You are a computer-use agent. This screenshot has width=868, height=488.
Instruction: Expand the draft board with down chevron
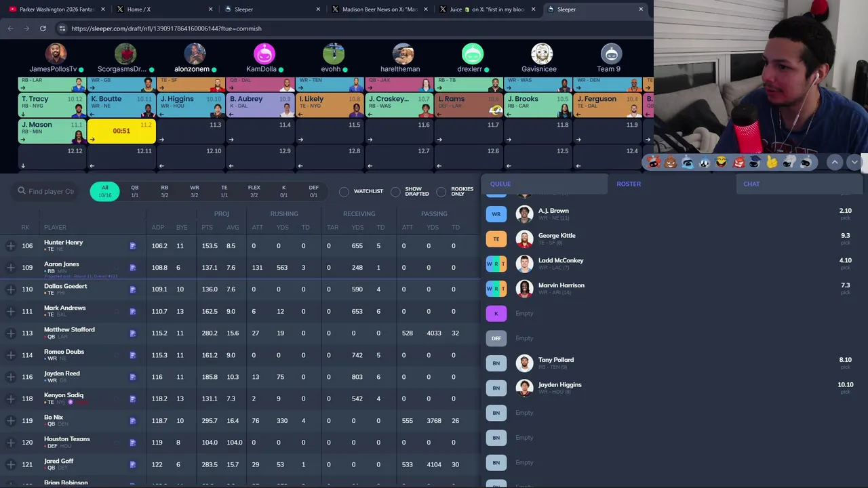(854, 162)
